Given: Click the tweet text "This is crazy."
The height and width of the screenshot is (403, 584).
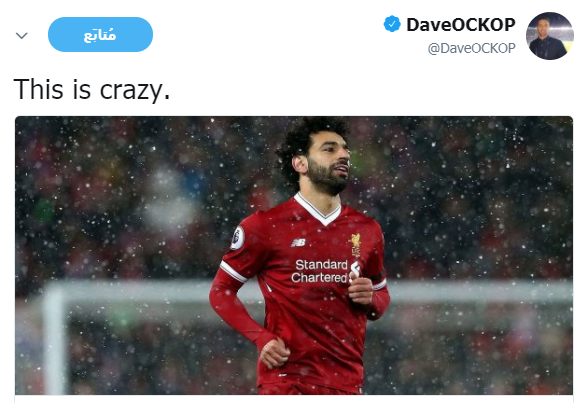Looking at the screenshot, I should click(x=92, y=89).
